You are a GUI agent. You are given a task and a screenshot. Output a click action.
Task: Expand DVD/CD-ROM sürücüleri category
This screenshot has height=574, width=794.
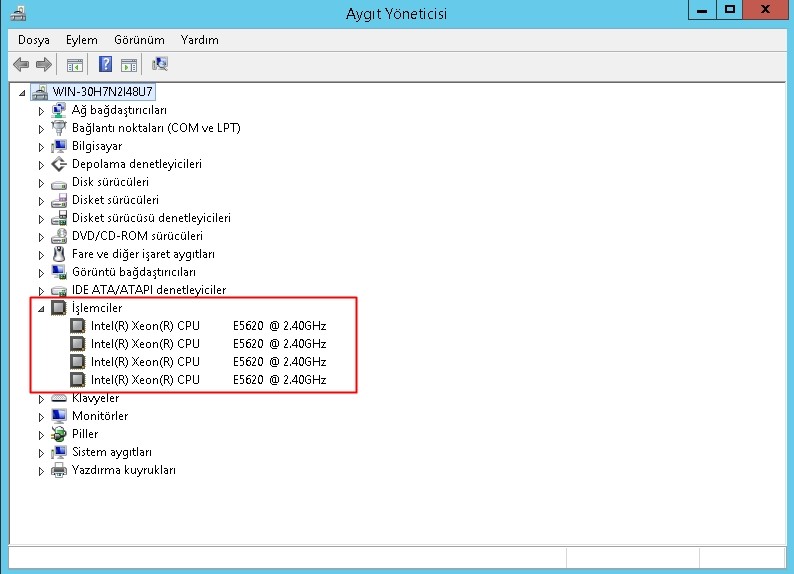point(41,237)
